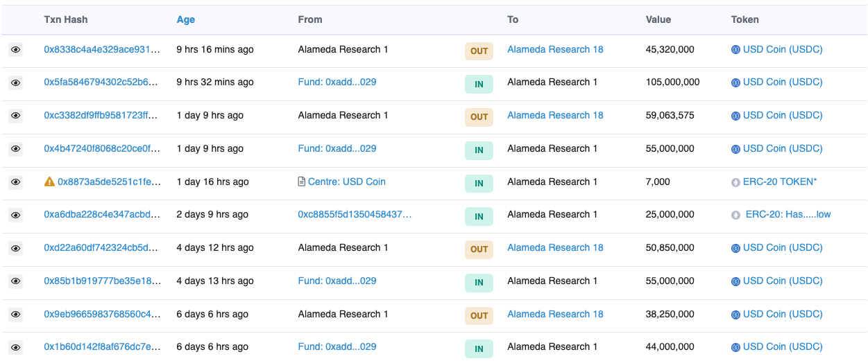The width and height of the screenshot is (868, 361).
Task: Open sender address 0xc8855f5d1350458437
Action: click(355, 214)
